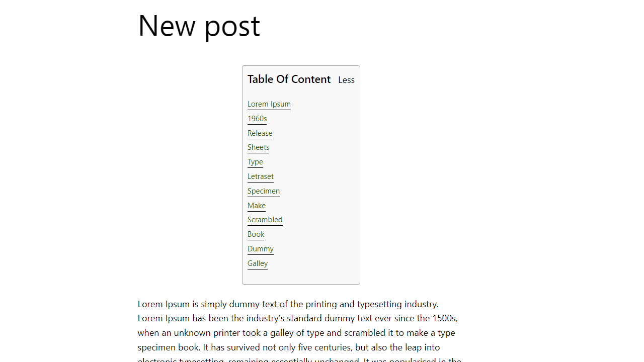Open the Book link in contents
Screen dimensions: 644x362
point(256,234)
